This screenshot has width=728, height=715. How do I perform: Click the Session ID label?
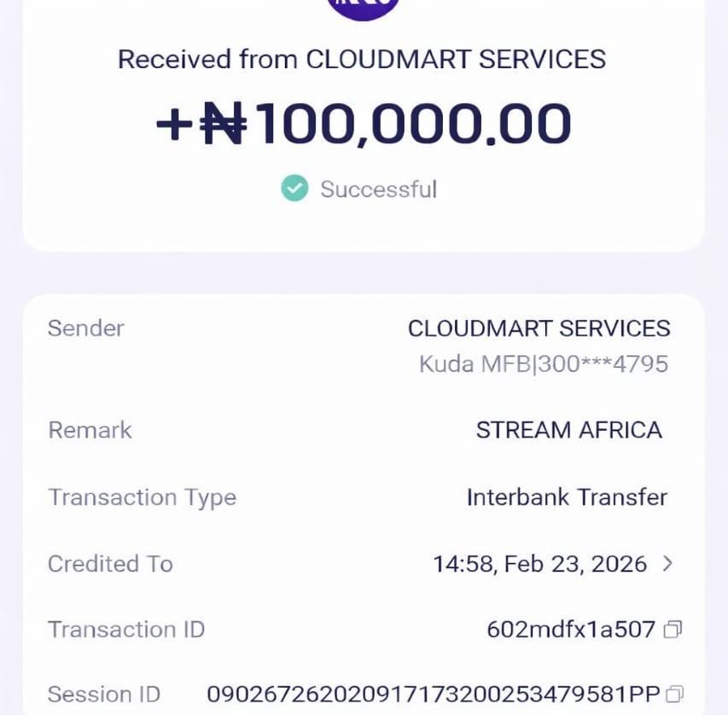[x=103, y=694]
